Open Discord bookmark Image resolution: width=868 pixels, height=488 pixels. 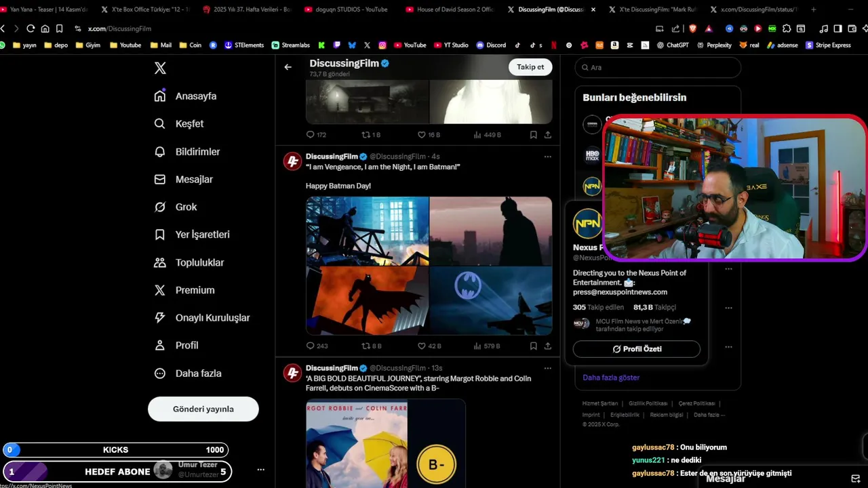pos(491,45)
